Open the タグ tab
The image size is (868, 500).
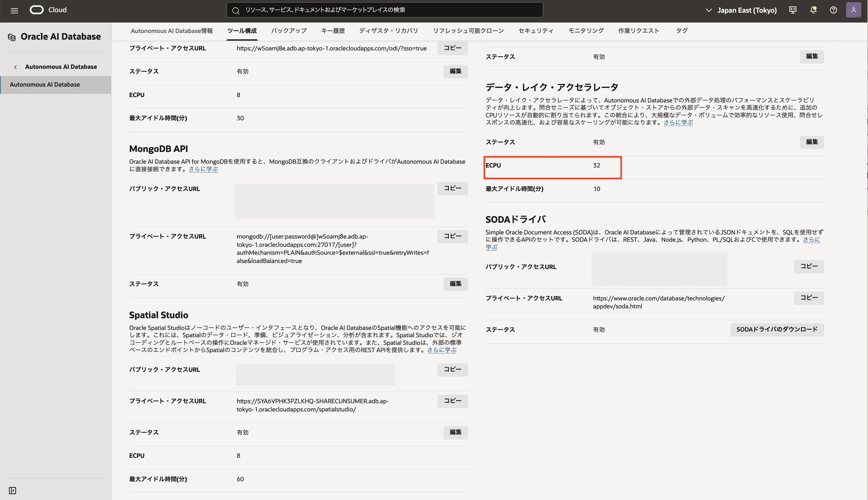682,31
